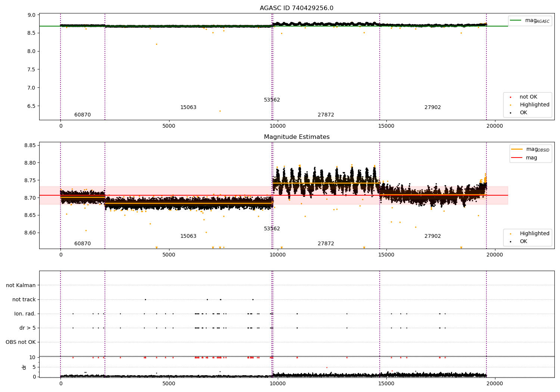Click the 'not Kalman' axis label
The height and width of the screenshot is (392, 560).
click(21, 286)
